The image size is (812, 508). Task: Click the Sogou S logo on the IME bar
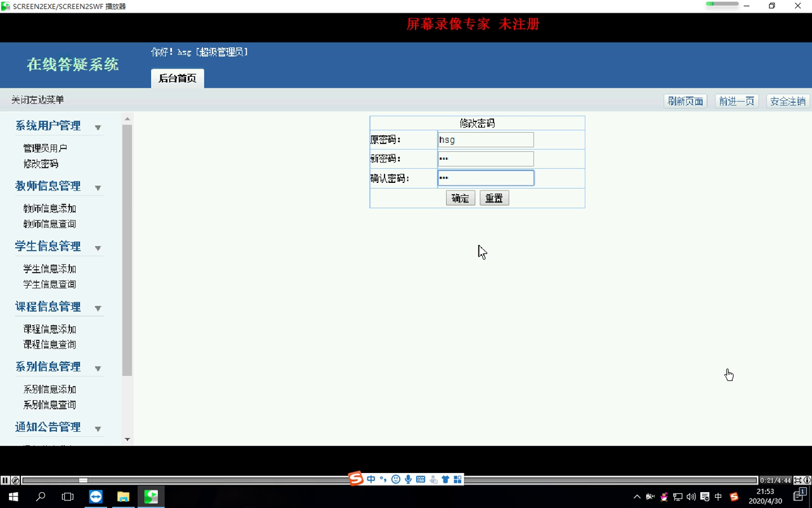click(x=356, y=479)
